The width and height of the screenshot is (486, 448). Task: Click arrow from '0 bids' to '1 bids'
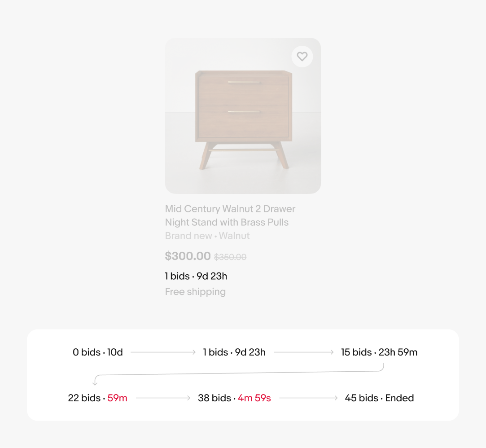tap(163, 352)
